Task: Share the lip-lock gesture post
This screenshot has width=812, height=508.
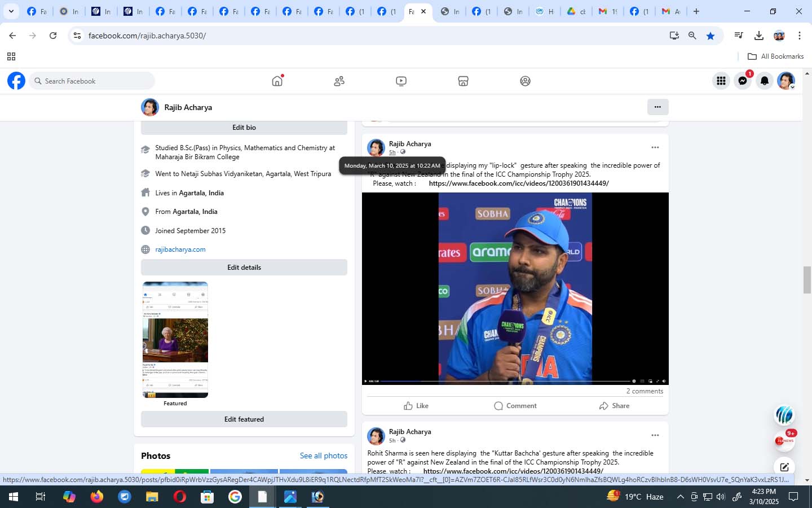Action: (x=614, y=406)
